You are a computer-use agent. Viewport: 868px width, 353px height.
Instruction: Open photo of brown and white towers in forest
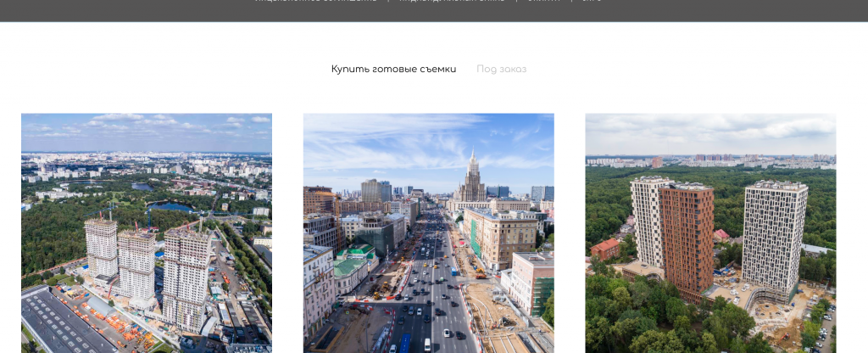pos(711,233)
